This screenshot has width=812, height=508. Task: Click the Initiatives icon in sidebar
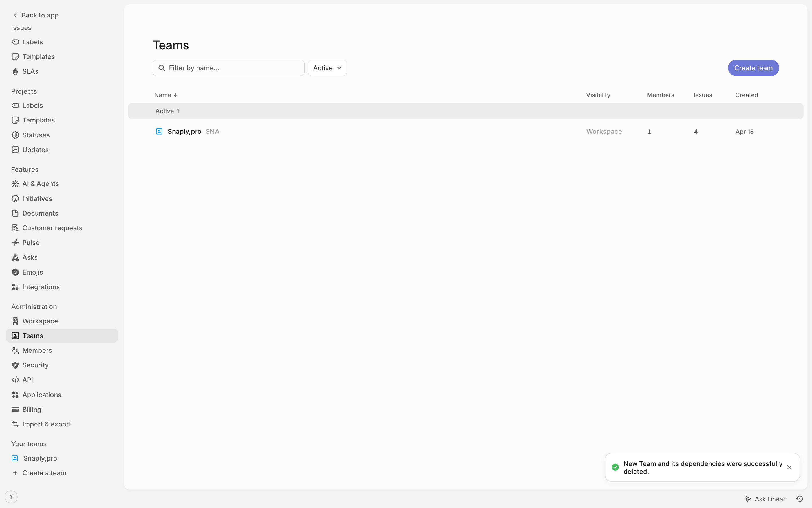click(15, 199)
